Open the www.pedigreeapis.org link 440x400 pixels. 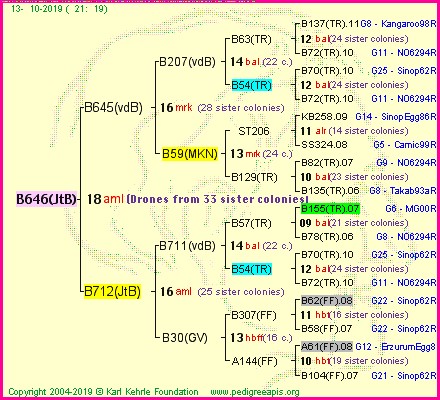pyautogui.click(x=255, y=392)
